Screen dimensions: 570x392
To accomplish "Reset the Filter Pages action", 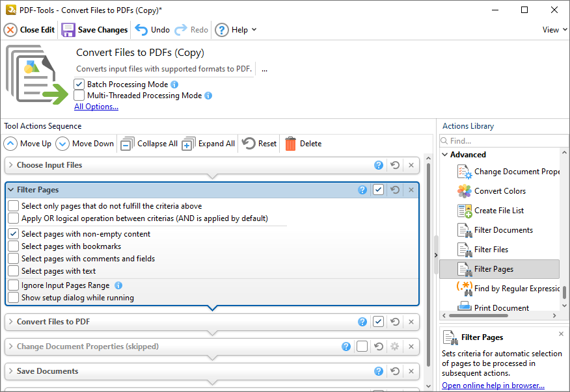I will [395, 190].
